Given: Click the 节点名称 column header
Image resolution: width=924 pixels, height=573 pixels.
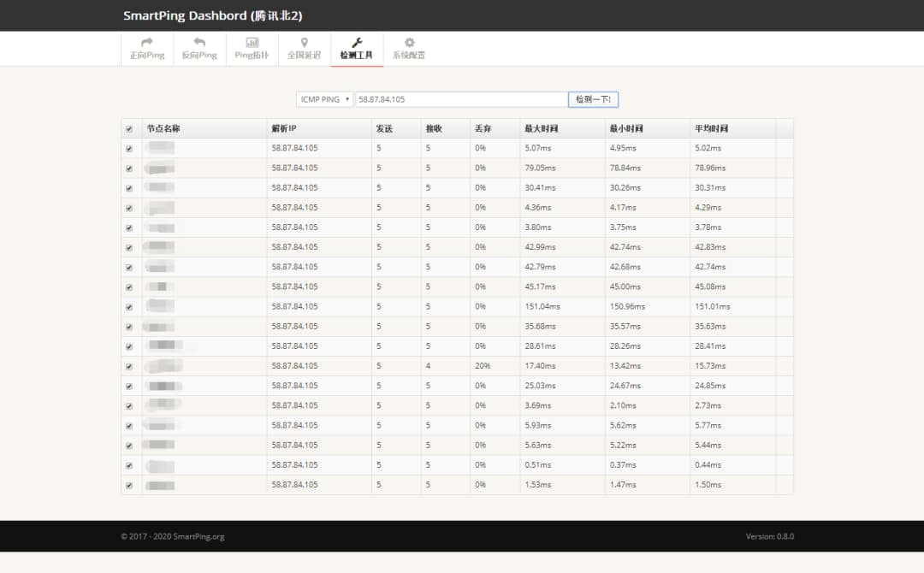Looking at the screenshot, I should coord(163,129).
